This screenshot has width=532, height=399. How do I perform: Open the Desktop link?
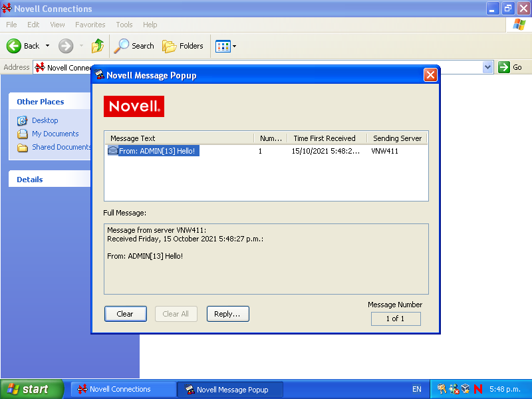[x=45, y=120]
